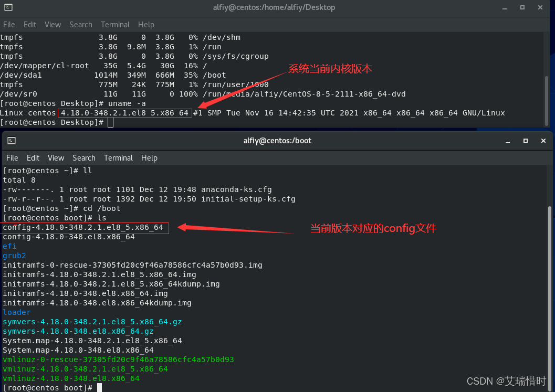Open Search menu in /boot terminal

pos(84,158)
